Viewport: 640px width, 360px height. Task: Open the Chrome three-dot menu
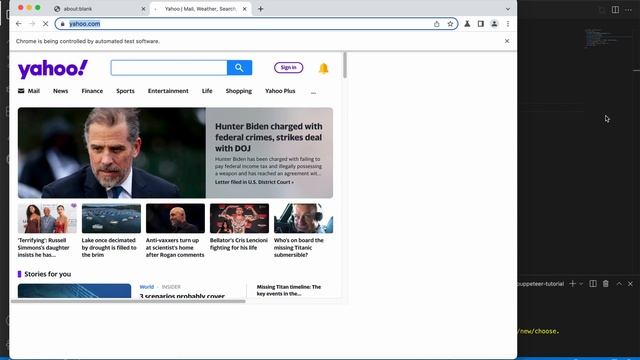(508, 24)
